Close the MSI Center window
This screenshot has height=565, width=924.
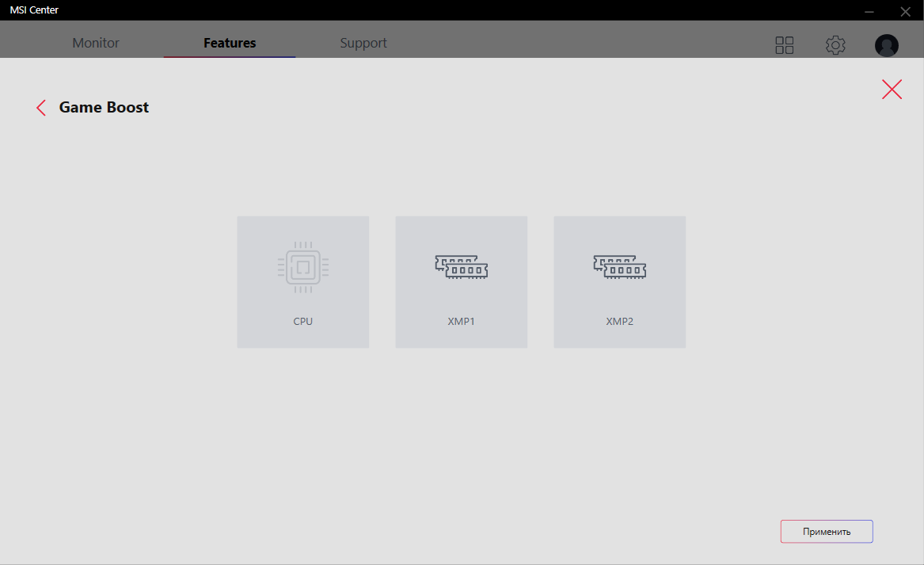click(x=905, y=11)
